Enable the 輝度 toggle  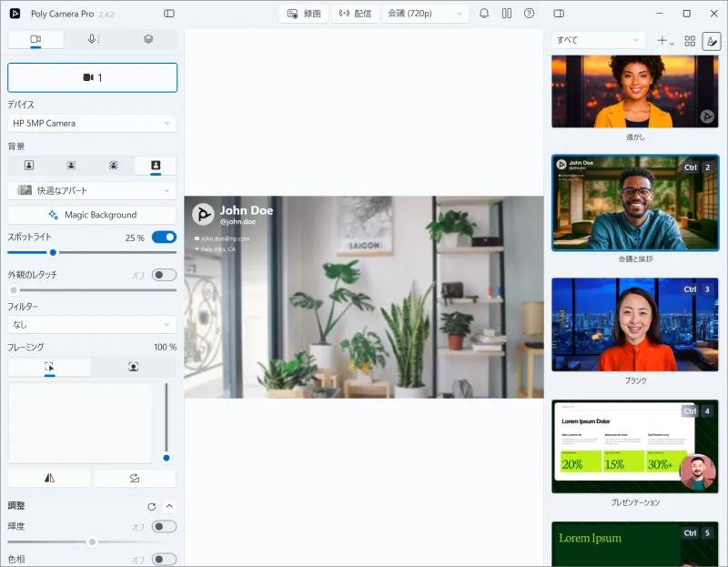click(164, 527)
